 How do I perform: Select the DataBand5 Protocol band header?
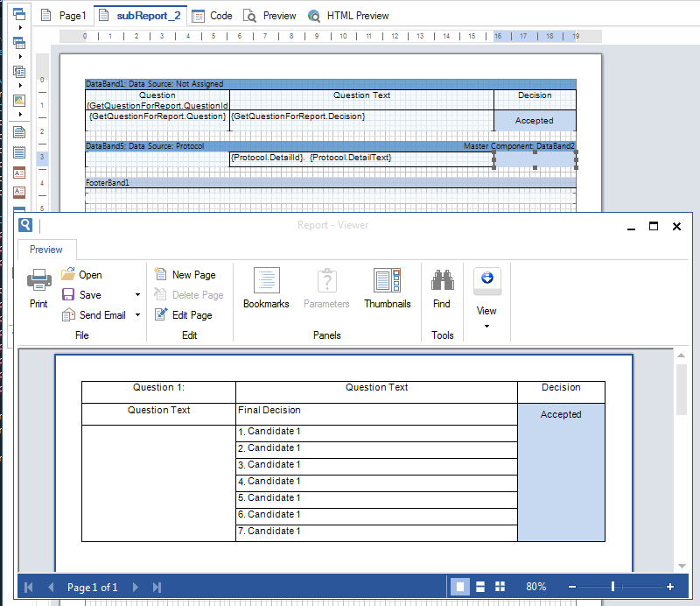(x=331, y=146)
